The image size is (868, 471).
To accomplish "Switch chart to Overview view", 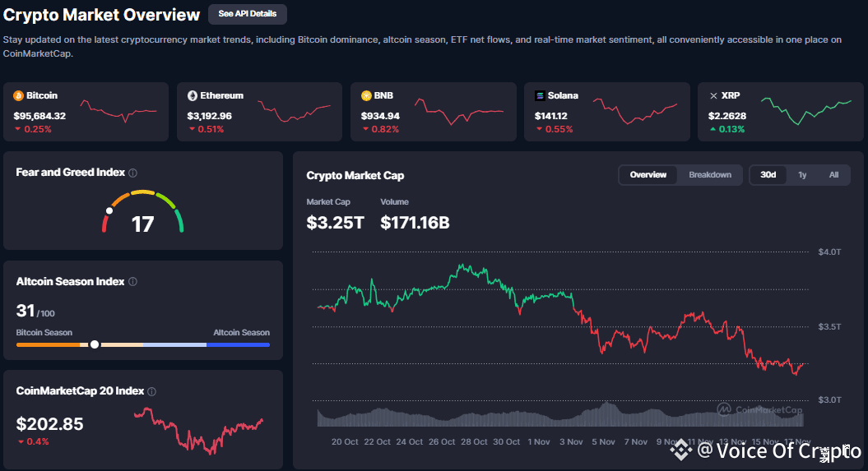I will [x=648, y=175].
